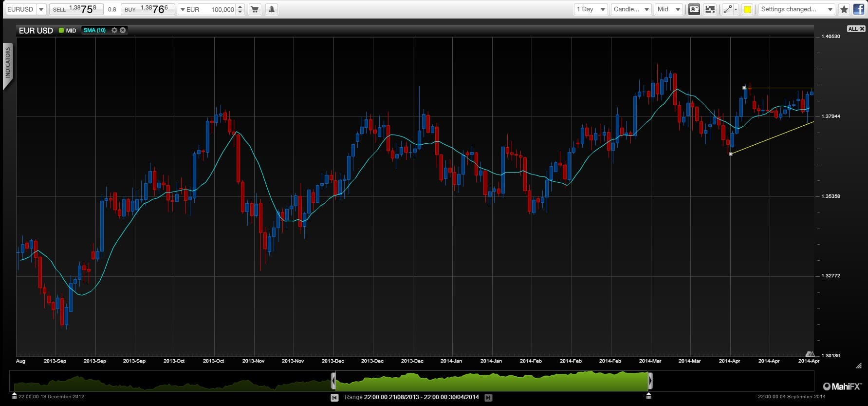Click the 1.30186 price axis label
The height and width of the screenshot is (406, 868).
point(831,356)
